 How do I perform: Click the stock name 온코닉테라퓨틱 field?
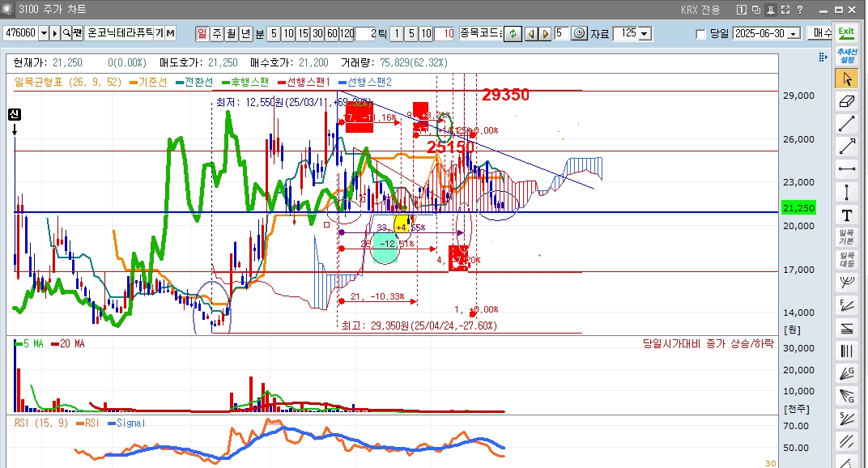[119, 33]
